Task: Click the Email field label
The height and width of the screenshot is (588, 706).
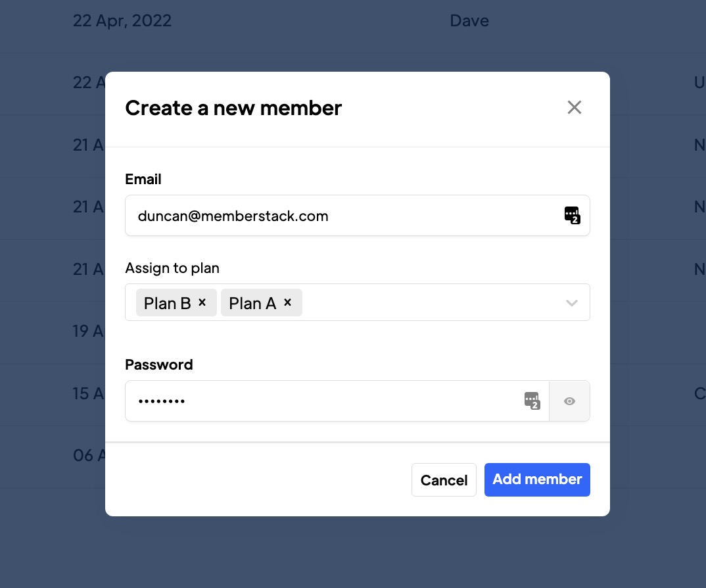Action: 143,179
